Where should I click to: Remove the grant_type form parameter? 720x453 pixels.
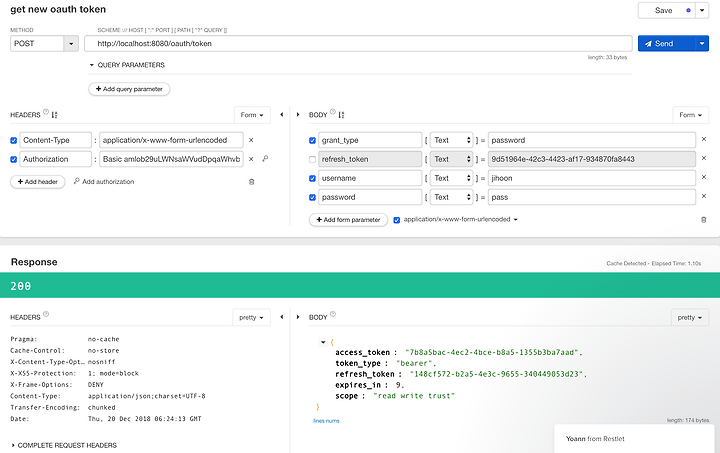[703, 139]
